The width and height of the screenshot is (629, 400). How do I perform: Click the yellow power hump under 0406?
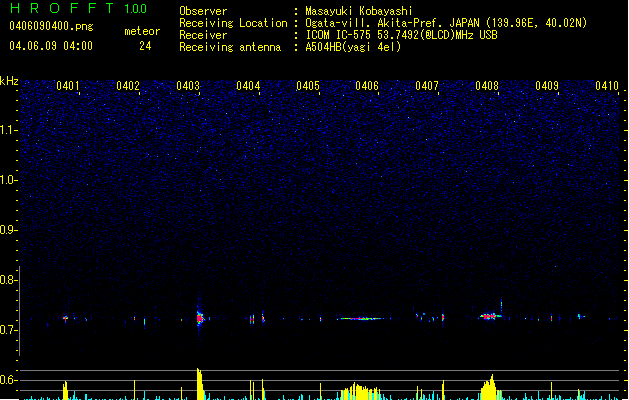tap(360, 392)
